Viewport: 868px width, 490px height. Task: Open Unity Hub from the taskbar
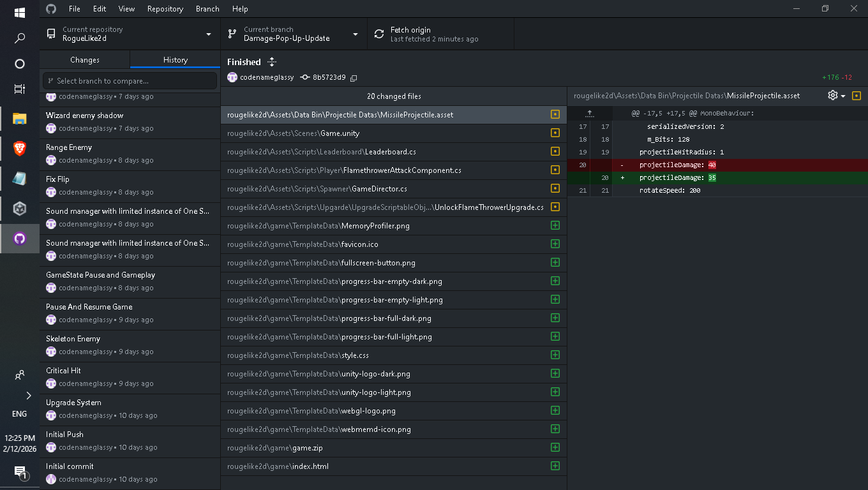tap(20, 208)
